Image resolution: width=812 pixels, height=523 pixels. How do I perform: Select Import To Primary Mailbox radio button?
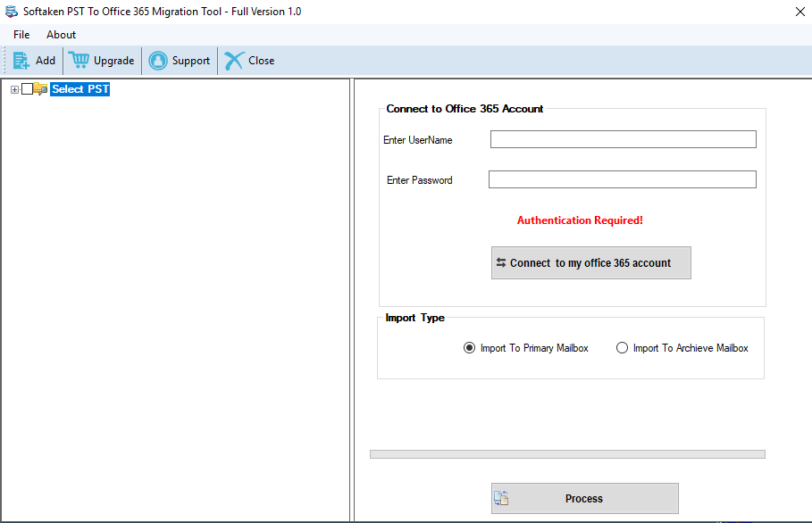pyautogui.click(x=469, y=348)
